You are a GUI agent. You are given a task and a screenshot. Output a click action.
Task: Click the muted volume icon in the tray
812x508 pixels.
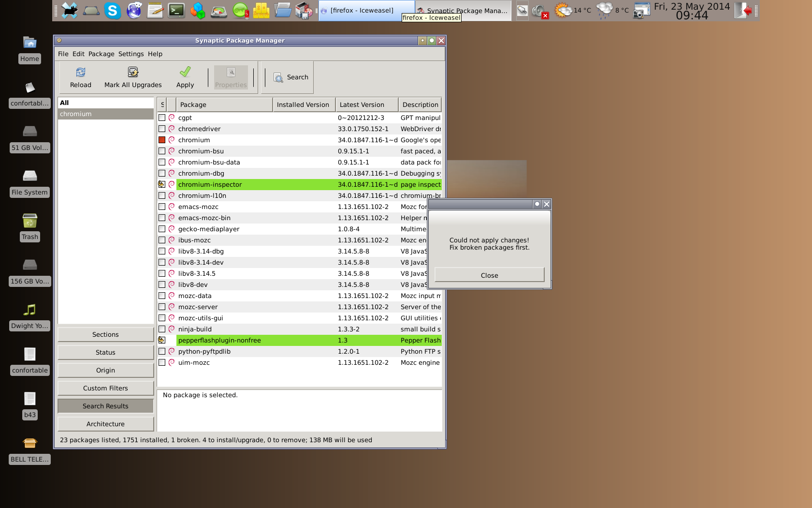539,11
